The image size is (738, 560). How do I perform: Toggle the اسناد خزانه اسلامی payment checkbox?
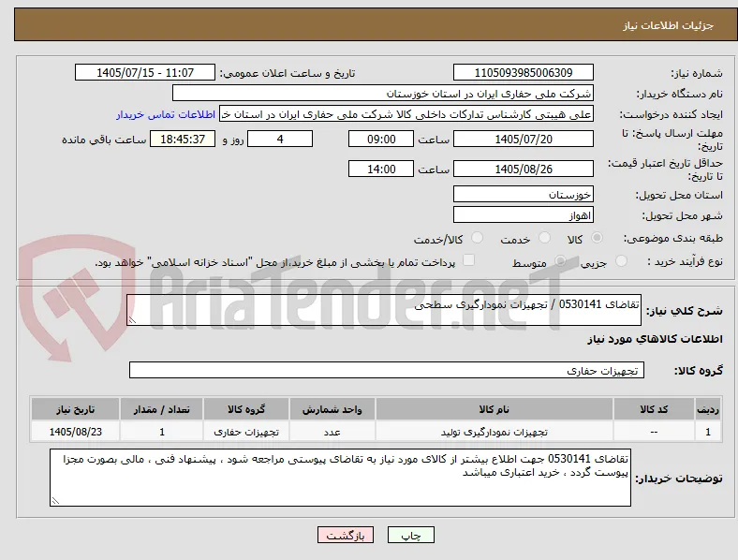click(x=469, y=260)
